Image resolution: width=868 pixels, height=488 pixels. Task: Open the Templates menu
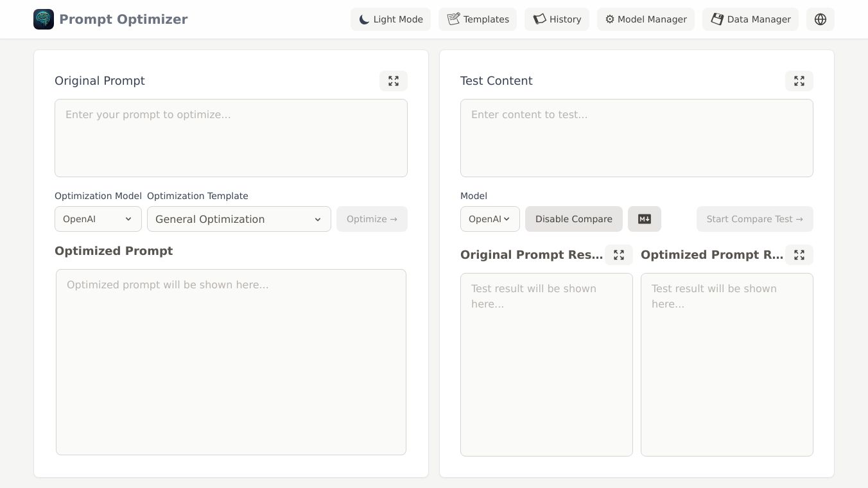tap(478, 19)
